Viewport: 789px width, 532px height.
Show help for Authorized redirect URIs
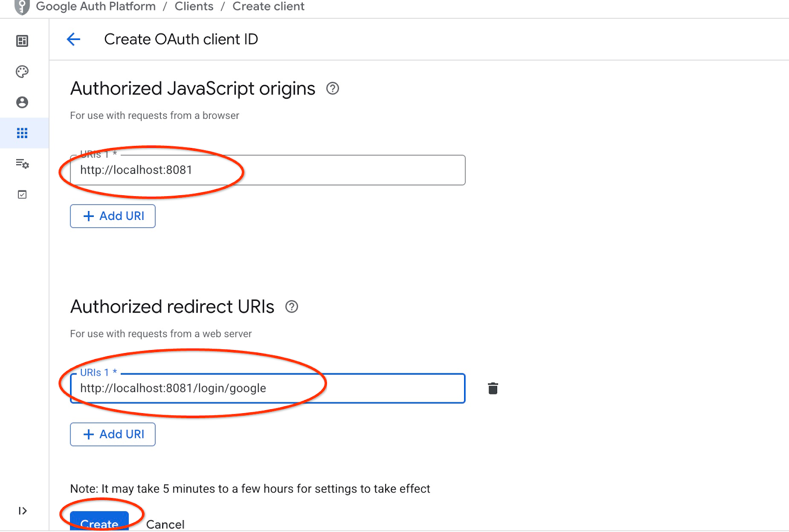click(292, 307)
